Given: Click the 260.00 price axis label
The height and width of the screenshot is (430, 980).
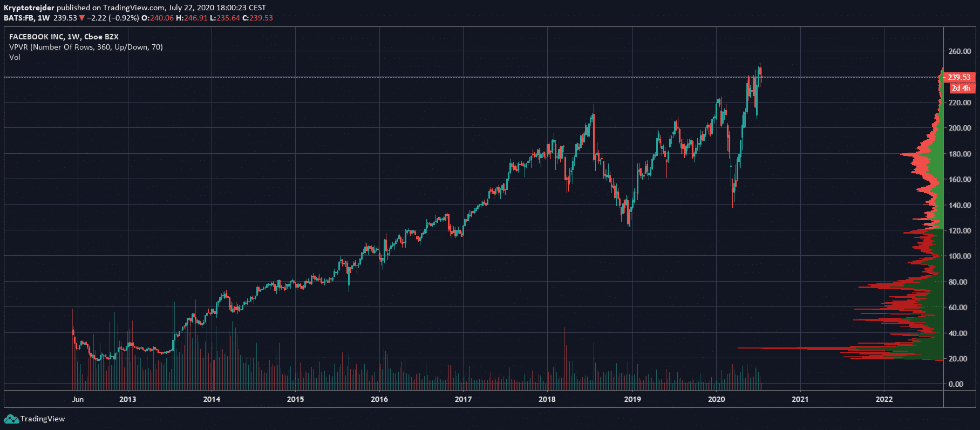Looking at the screenshot, I should (x=959, y=51).
